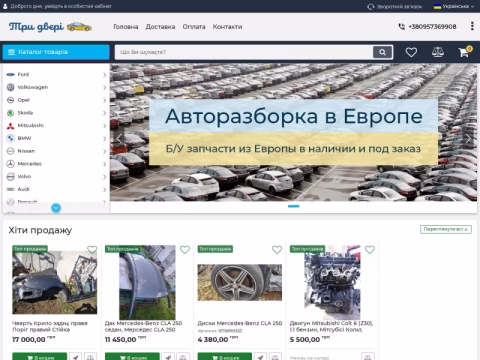480x360 pixels.
Task: Click the Переглянути всі button
Action: click(x=446, y=229)
